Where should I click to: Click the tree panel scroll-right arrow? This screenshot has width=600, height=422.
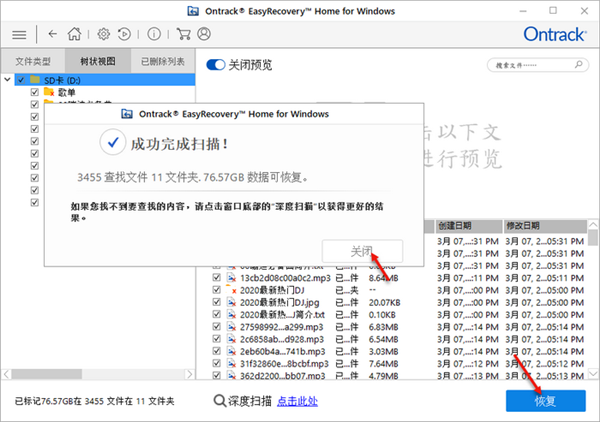[190, 374]
